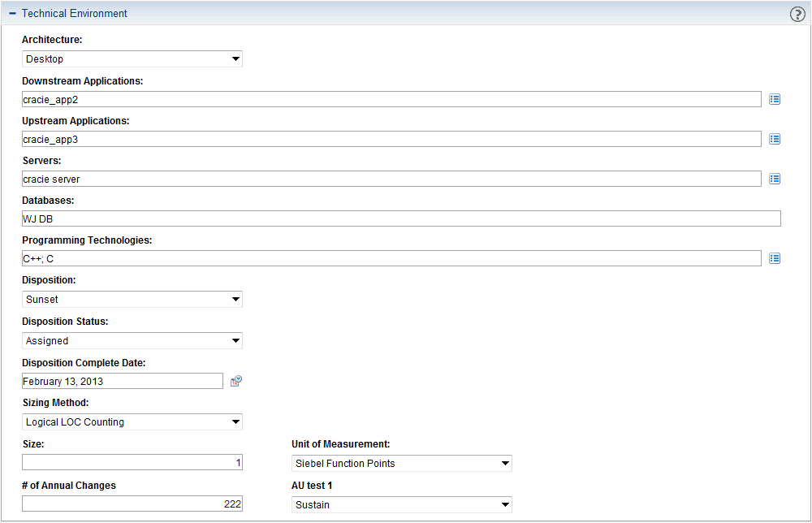Focus the Programming Technologies field
This screenshot has width=812, height=523.
tap(391, 258)
